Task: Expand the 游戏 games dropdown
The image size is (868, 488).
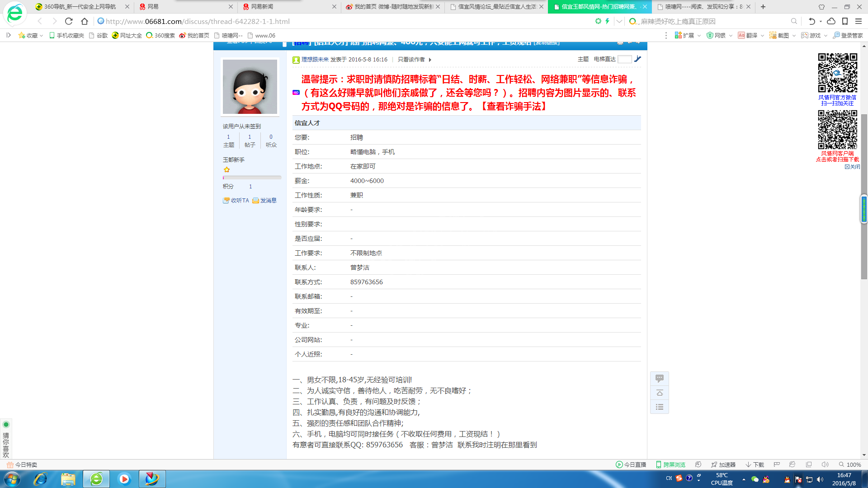Action: coord(826,36)
